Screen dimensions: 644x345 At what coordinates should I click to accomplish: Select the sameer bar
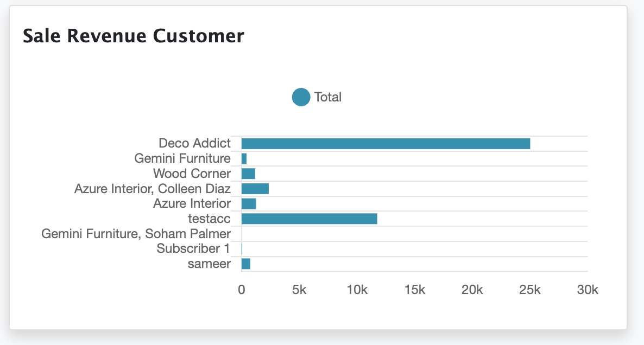pyautogui.click(x=246, y=264)
